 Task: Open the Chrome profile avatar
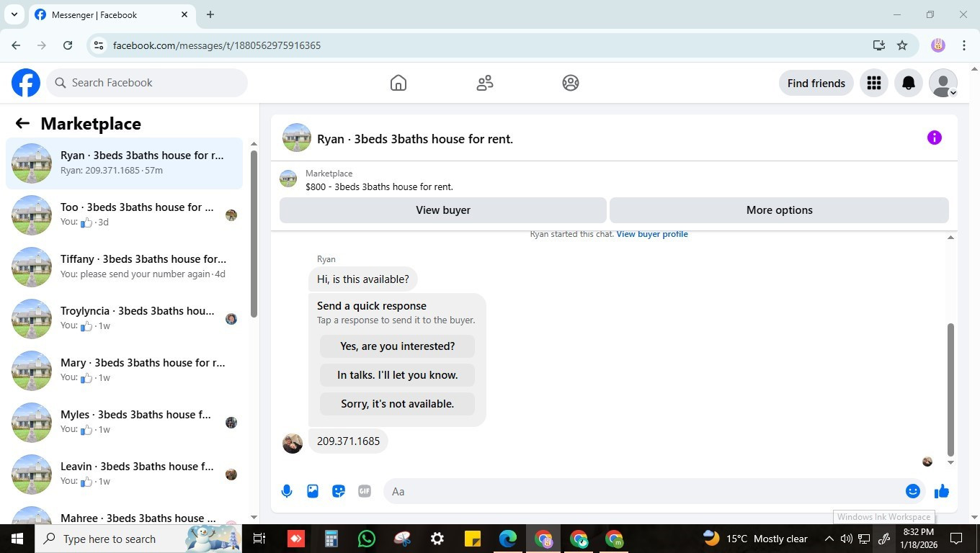tap(938, 45)
